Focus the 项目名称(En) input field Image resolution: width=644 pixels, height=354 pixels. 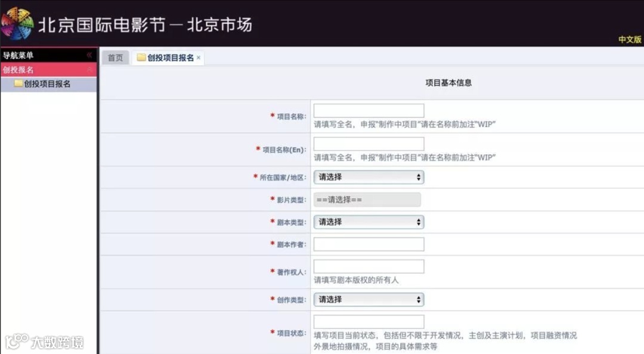(x=369, y=144)
